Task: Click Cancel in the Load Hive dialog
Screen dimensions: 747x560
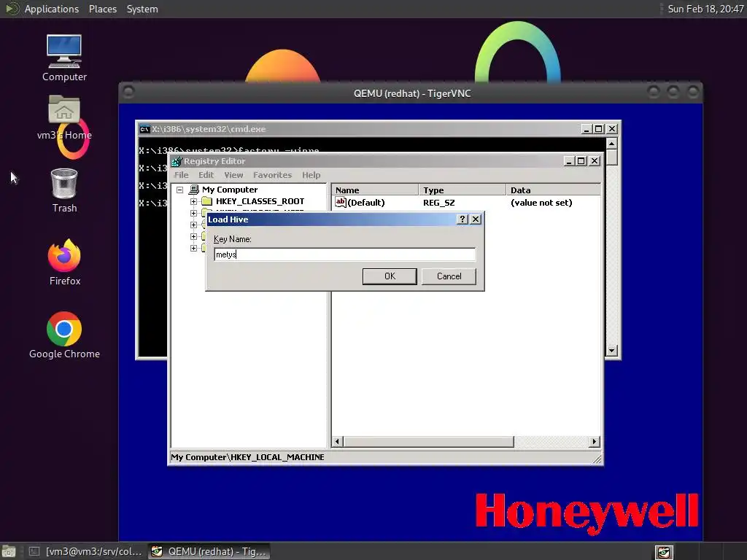Action: pyautogui.click(x=449, y=276)
